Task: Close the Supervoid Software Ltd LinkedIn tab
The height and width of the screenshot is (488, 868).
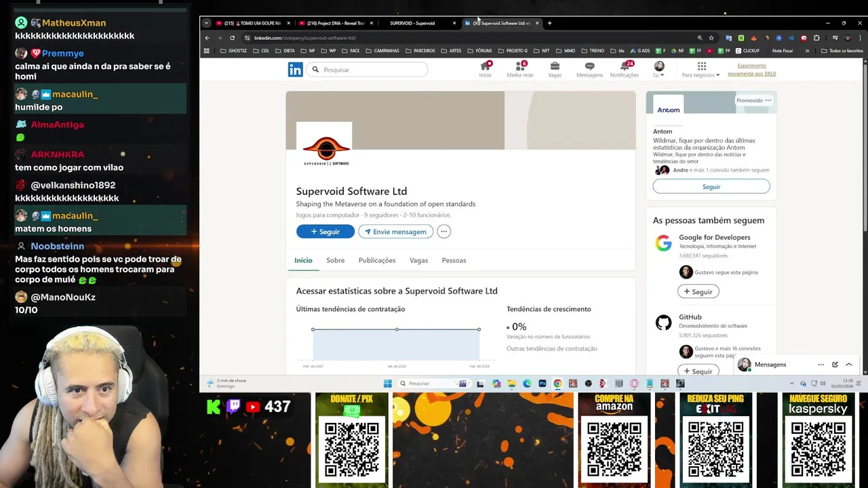Action: click(537, 23)
